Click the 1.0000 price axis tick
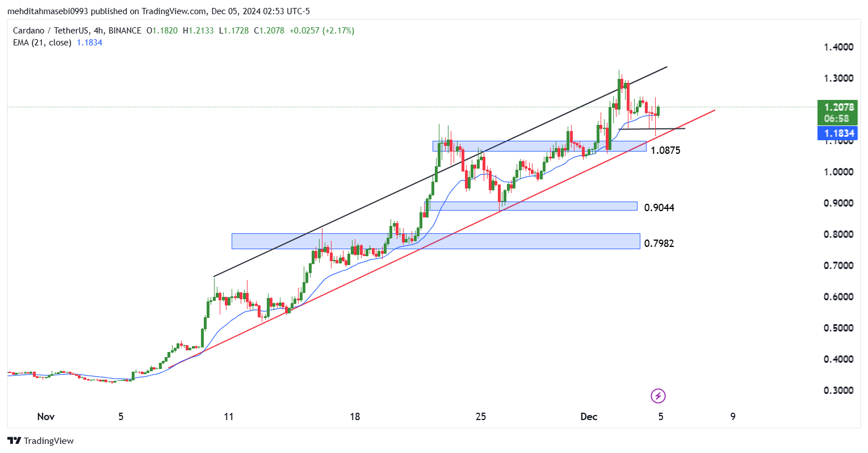 pos(838,172)
